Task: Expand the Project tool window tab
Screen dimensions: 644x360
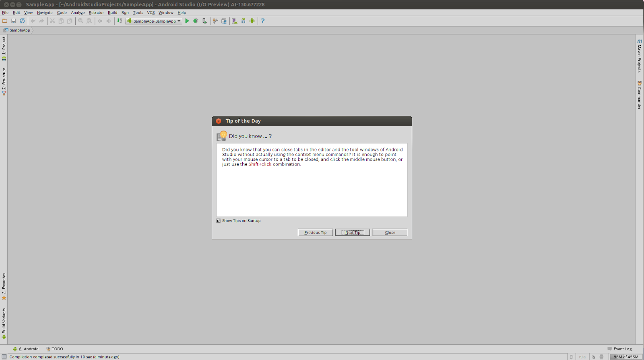Action: 4,48
